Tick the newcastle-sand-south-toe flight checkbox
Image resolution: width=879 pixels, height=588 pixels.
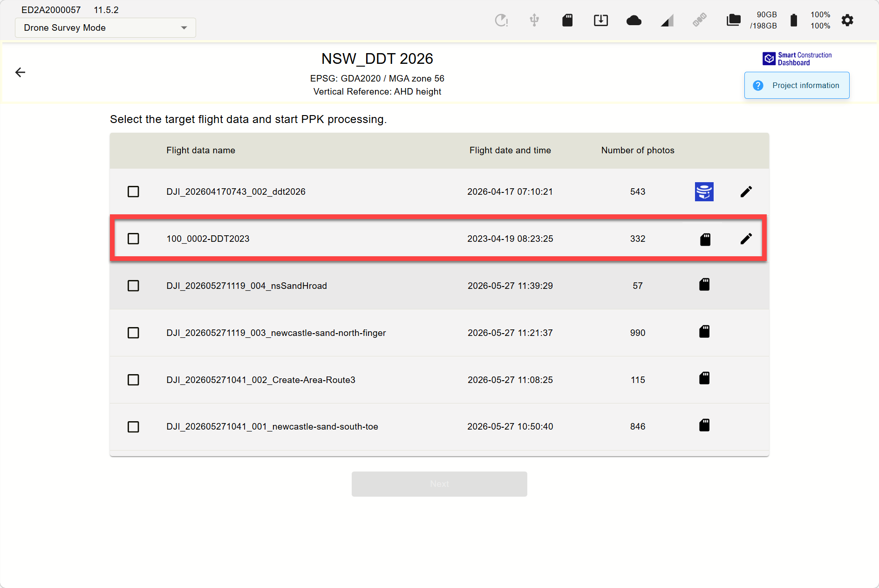(133, 427)
